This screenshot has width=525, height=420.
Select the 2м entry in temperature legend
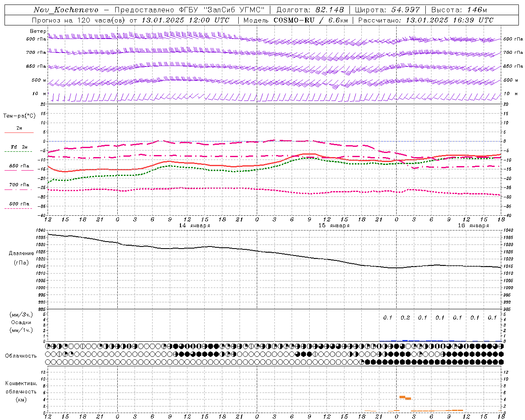(x=19, y=128)
